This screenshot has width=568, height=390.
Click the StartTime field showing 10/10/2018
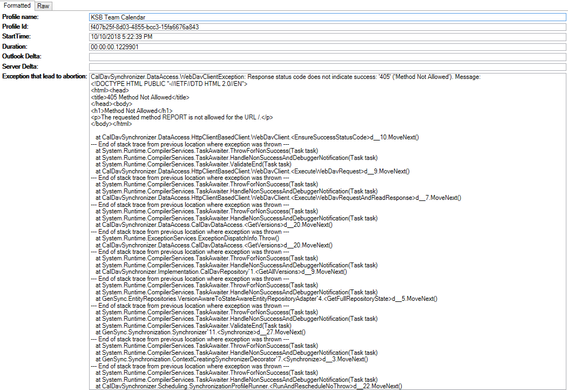(x=327, y=37)
